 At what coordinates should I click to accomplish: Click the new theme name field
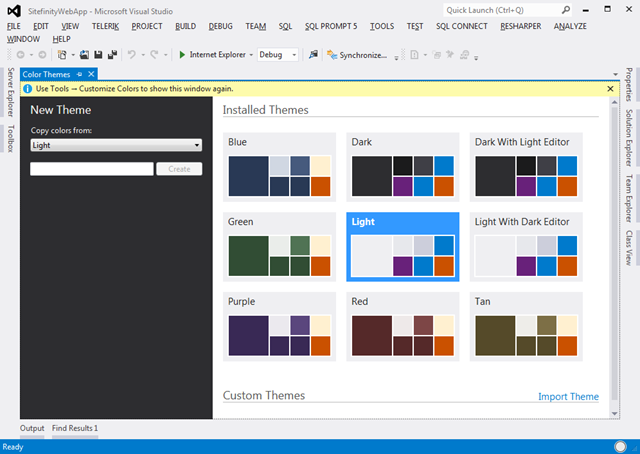tap(92, 169)
